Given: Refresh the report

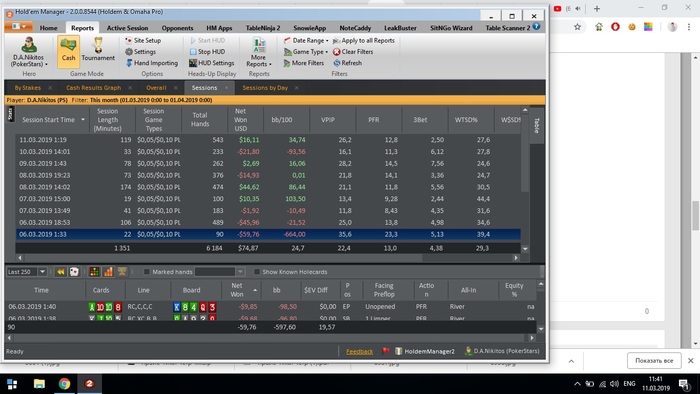Looking at the screenshot, I should point(347,63).
